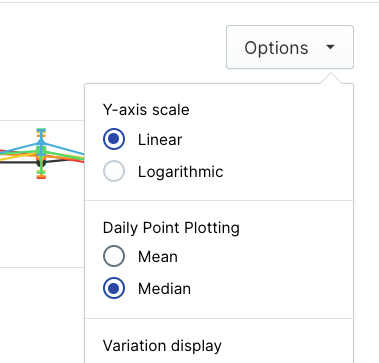Click the "Median" option label

164,289
